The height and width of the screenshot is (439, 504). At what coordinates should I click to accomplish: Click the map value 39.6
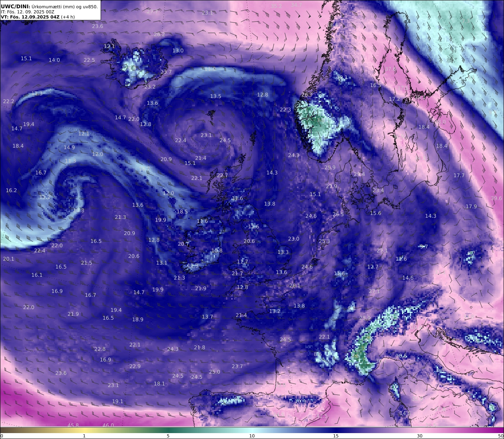coord(497,198)
